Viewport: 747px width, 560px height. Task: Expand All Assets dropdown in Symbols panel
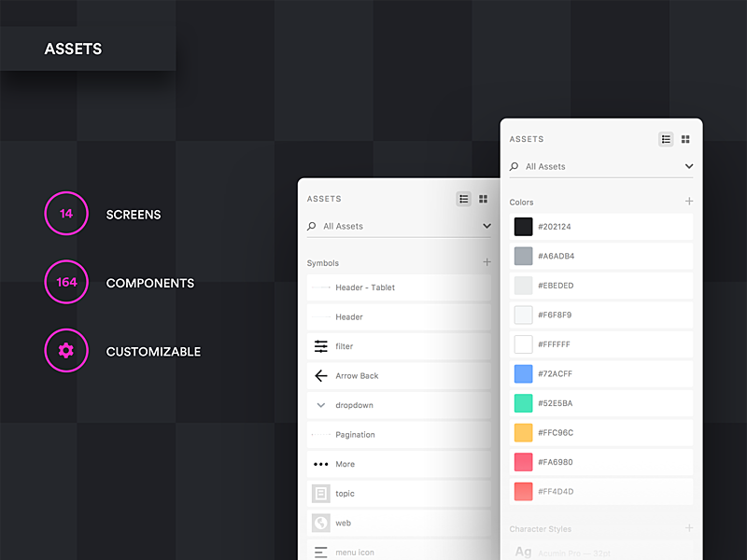pos(486,226)
